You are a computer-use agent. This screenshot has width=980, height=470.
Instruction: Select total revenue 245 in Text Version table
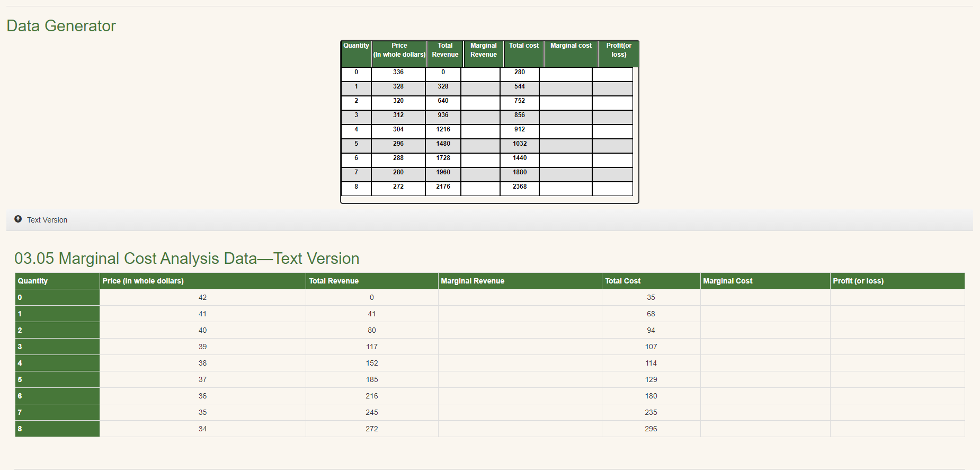point(372,412)
